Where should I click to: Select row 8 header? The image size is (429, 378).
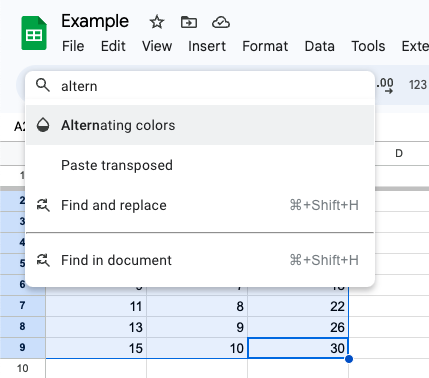pyautogui.click(x=22, y=327)
